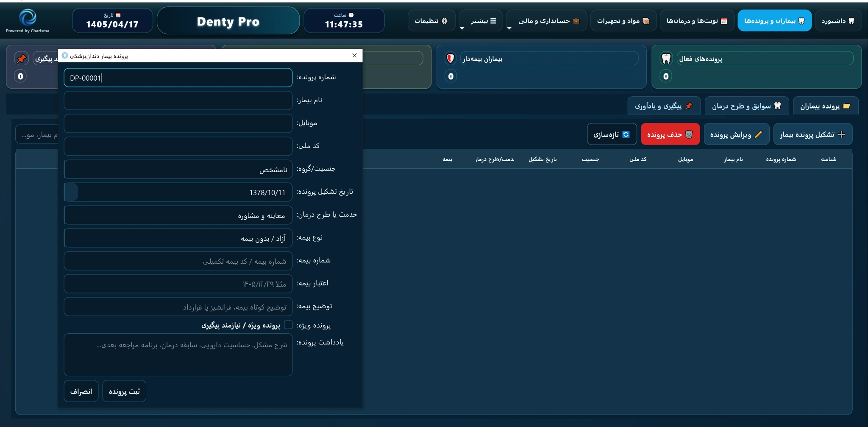The width and height of the screenshot is (868, 427).
Task: Switch to the سوابق و طرح درمان tab
Action: [x=747, y=106]
